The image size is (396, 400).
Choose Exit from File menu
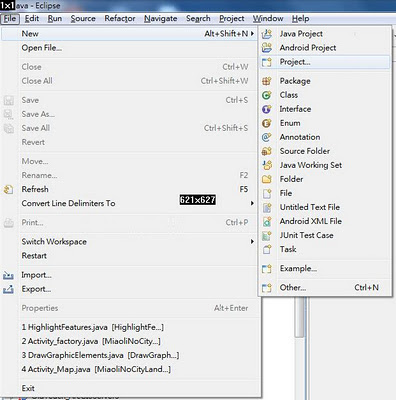tap(129, 388)
